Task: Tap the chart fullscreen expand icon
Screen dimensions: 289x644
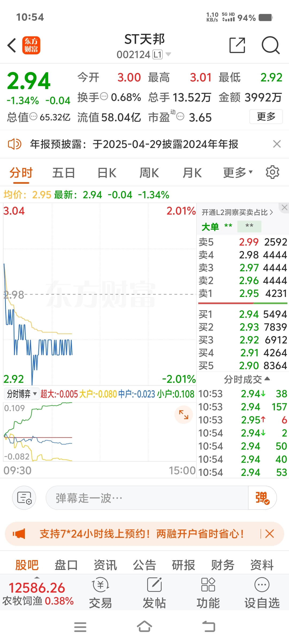Action: pos(184,415)
